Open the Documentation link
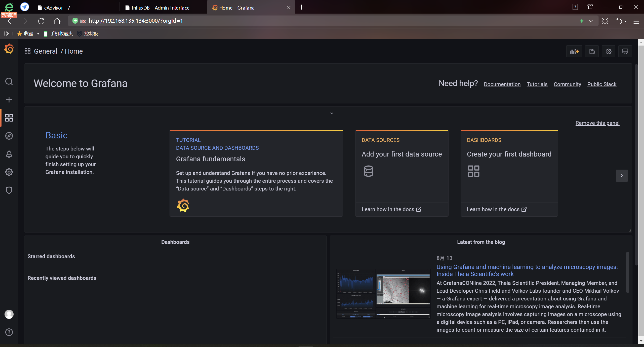Image resolution: width=644 pixels, height=347 pixels. [502, 84]
